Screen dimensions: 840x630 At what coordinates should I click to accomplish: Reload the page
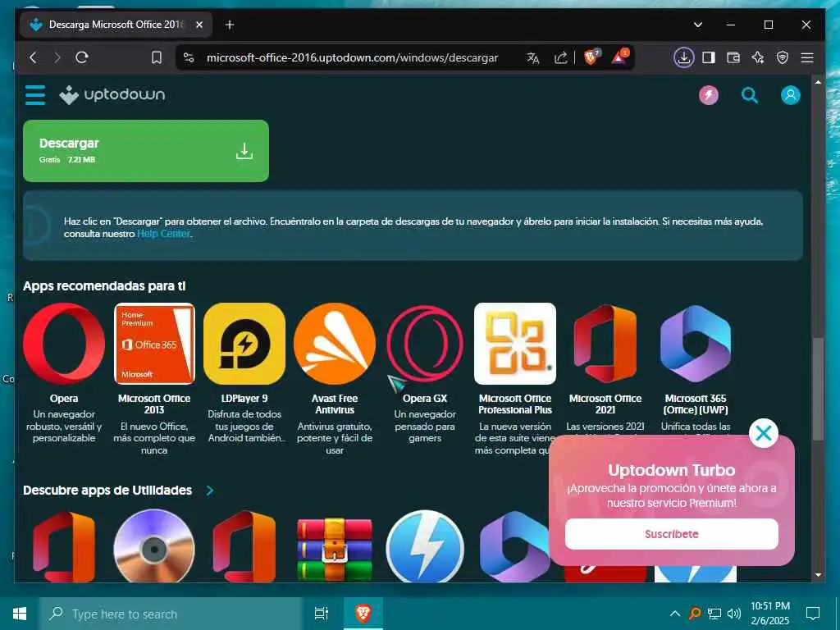point(82,57)
